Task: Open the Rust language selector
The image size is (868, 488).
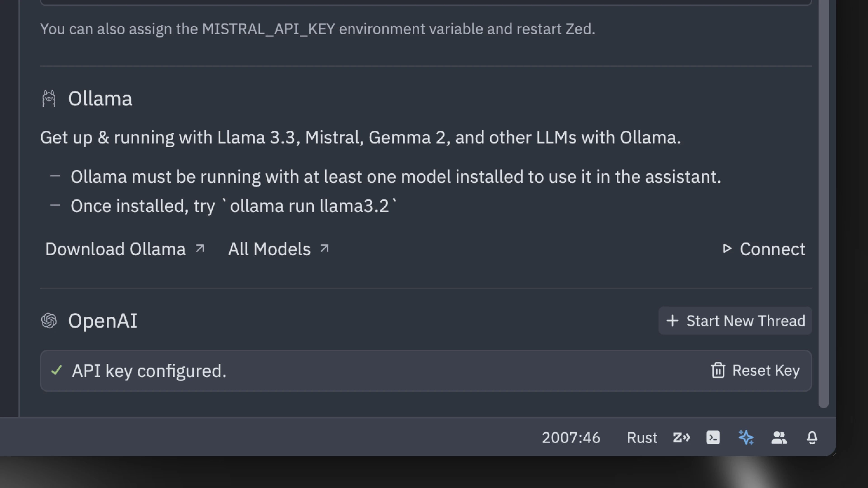Action: tap(642, 437)
